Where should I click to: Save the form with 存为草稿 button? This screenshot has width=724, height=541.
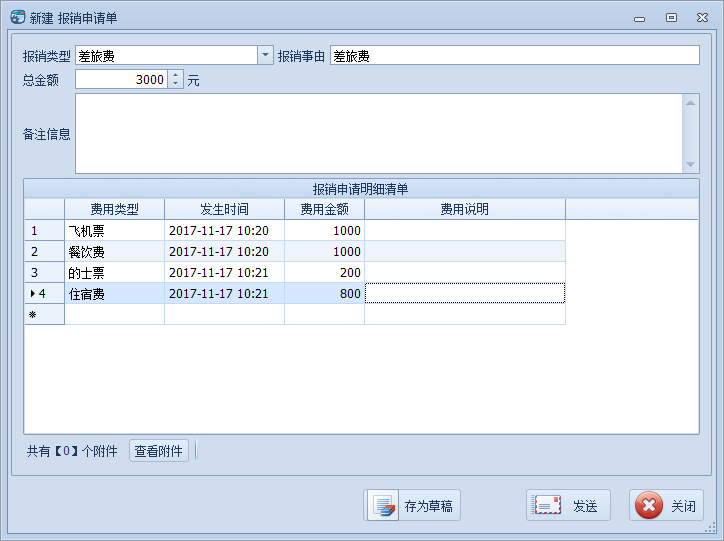point(412,505)
